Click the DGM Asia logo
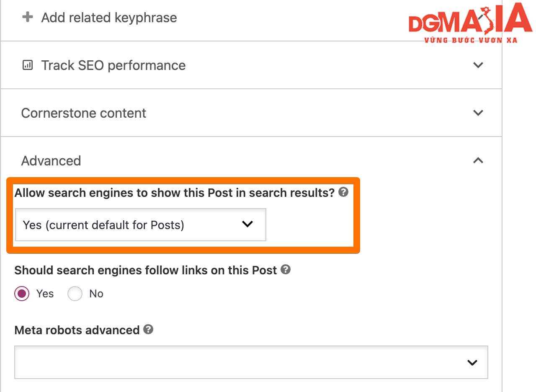This screenshot has height=392, width=536. [x=470, y=24]
